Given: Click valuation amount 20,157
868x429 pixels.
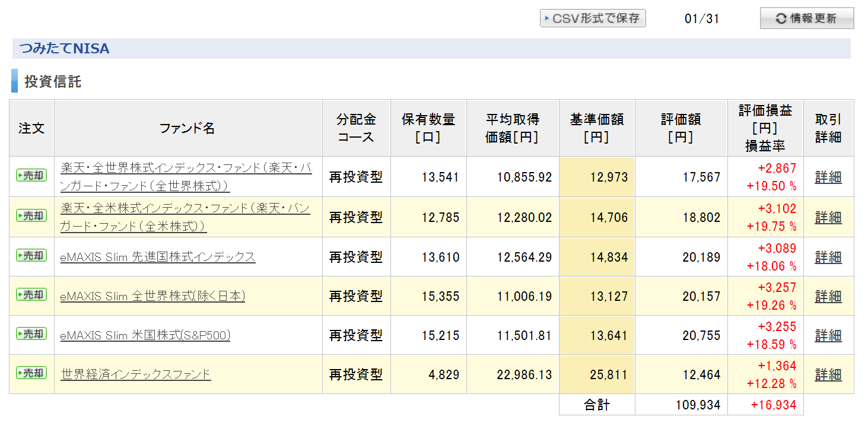Looking at the screenshot, I should tap(701, 296).
